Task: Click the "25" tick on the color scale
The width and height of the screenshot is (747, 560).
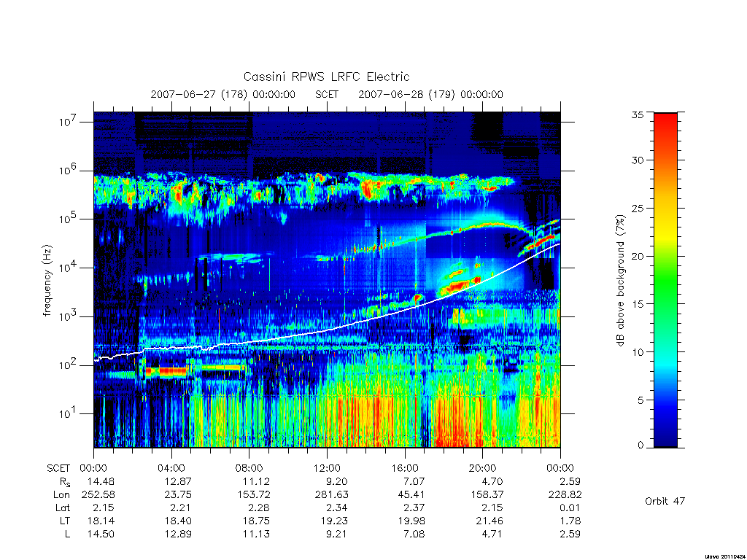Action: tap(638, 208)
